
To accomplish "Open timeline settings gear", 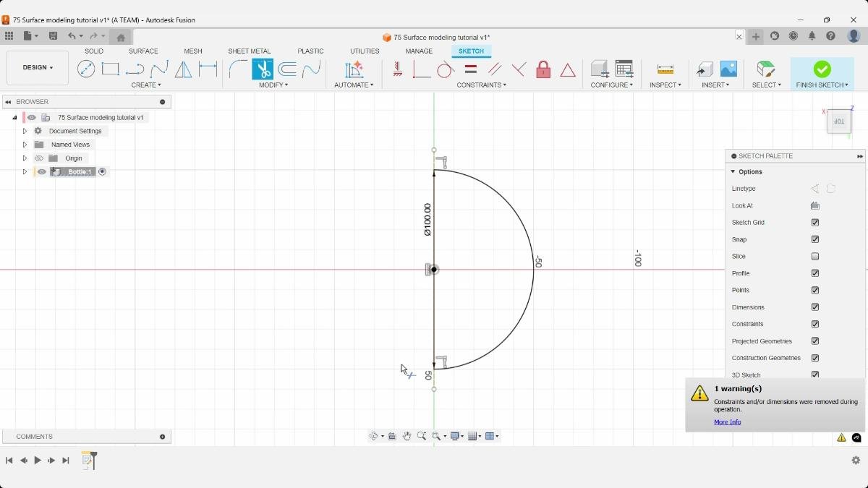I will point(856,461).
